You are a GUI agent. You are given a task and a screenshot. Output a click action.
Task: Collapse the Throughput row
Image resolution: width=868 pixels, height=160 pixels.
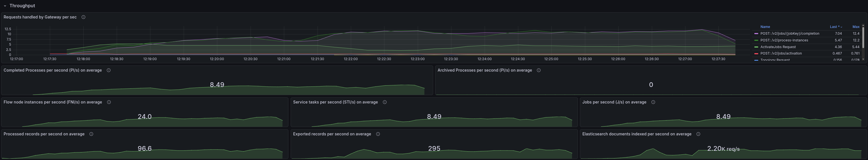5,6
